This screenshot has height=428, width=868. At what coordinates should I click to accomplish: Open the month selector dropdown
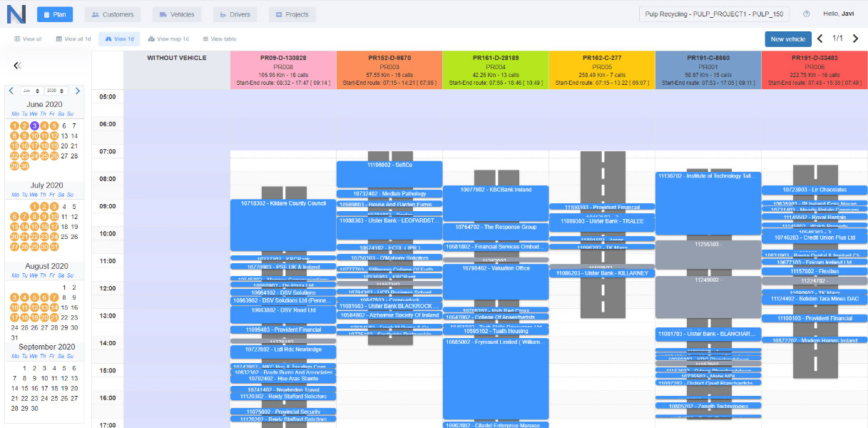coord(29,91)
